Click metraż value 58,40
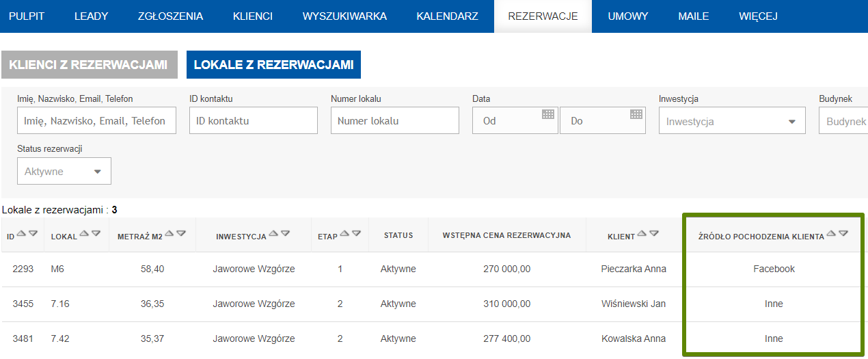868x359 pixels. (x=152, y=269)
